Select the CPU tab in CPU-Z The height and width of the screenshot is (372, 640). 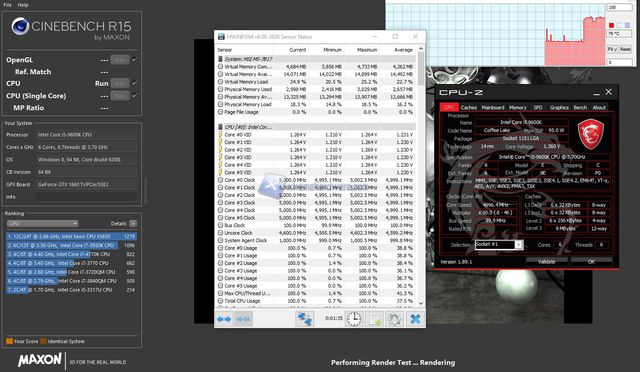[x=449, y=107]
